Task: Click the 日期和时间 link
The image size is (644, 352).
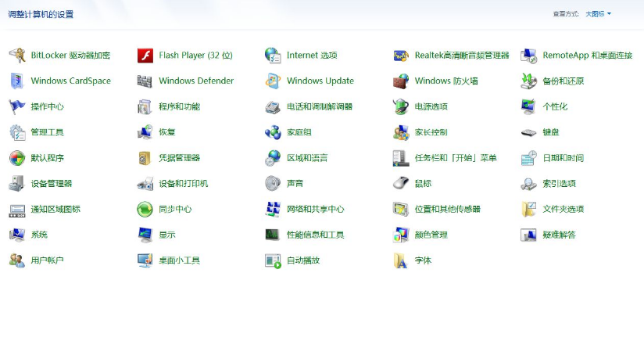Action: pyautogui.click(x=563, y=158)
